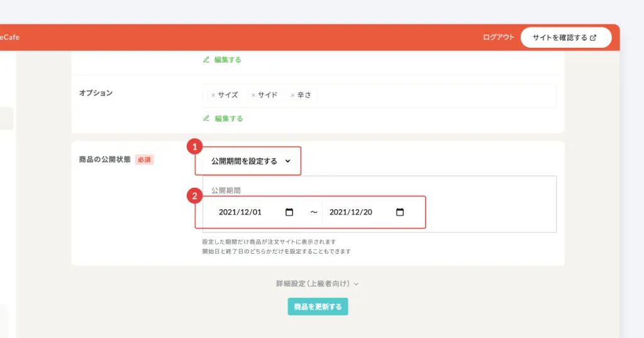Screen dimensions: 644x338
Task: Remove the サイド option tag
Action: 253,95
